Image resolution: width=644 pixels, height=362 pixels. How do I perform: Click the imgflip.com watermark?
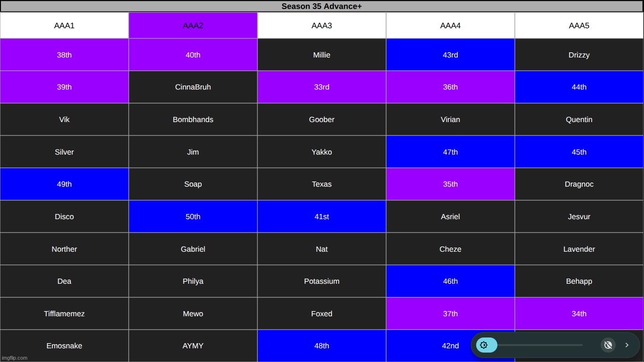point(15,358)
